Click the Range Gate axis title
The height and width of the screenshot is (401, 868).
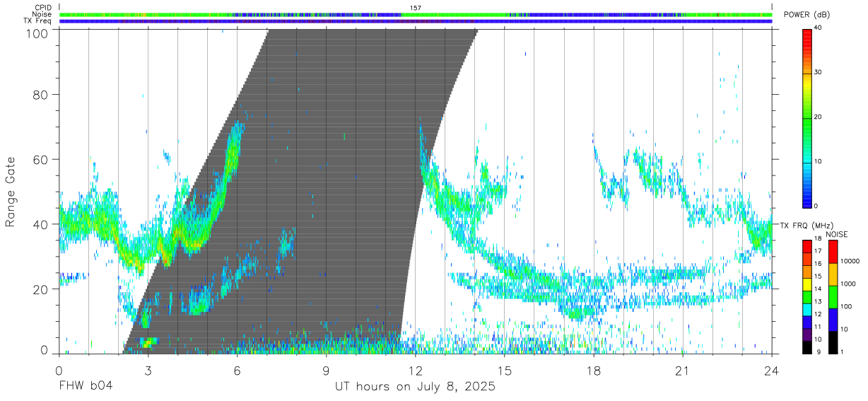click(11, 192)
